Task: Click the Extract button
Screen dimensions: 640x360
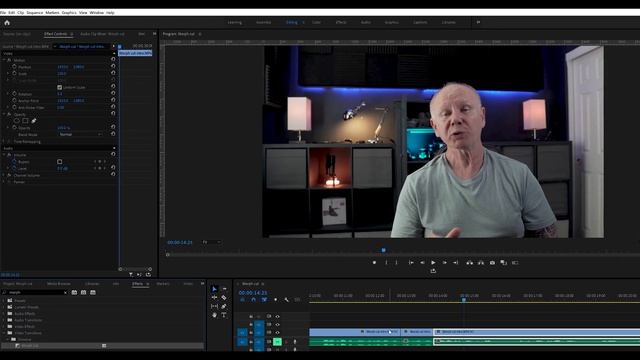Action: 481,263
